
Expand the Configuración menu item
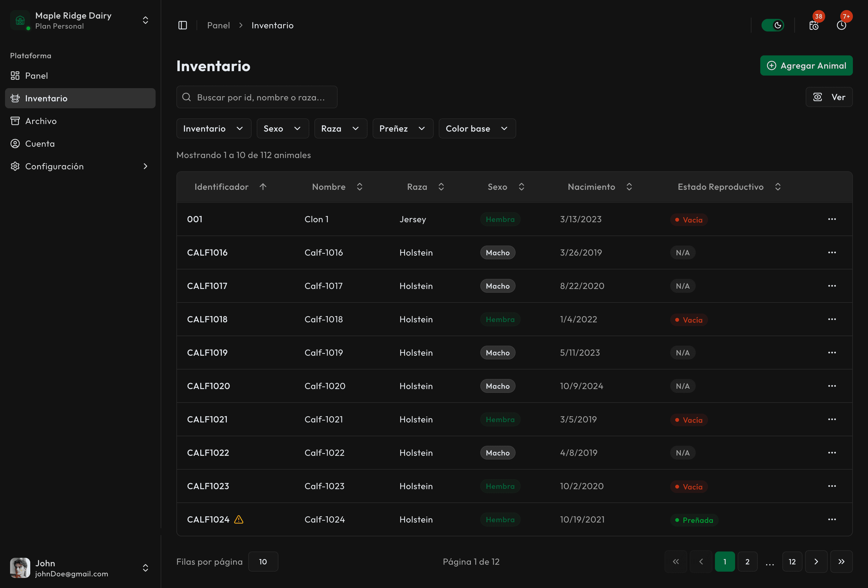pyautogui.click(x=54, y=167)
